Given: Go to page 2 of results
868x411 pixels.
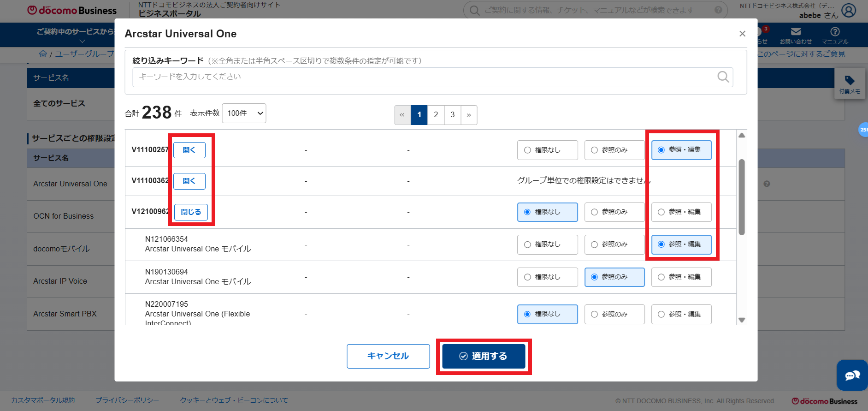Looking at the screenshot, I should coord(436,115).
